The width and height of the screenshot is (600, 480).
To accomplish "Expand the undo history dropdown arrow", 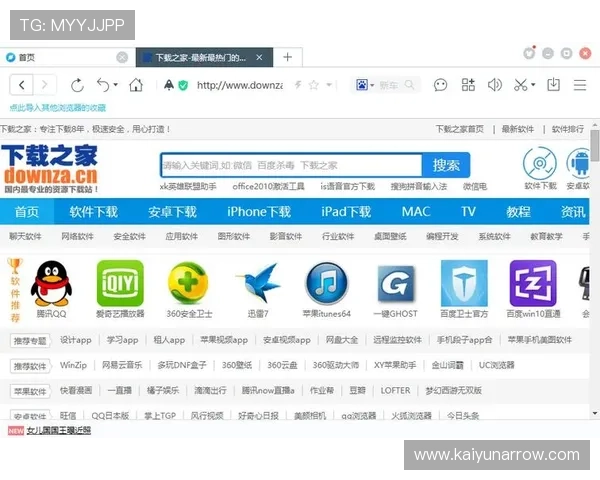I will coord(116,85).
